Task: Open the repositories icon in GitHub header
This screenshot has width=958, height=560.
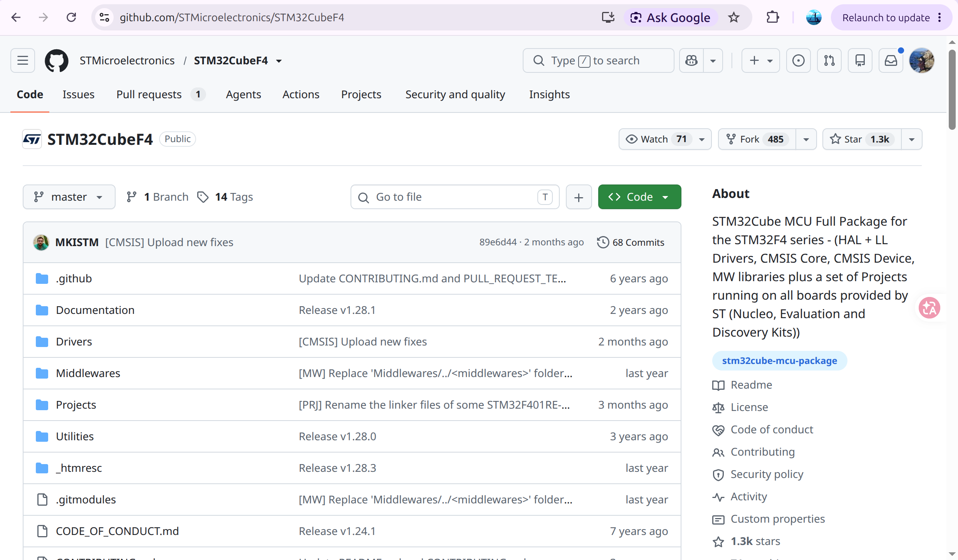Action: pyautogui.click(x=860, y=60)
